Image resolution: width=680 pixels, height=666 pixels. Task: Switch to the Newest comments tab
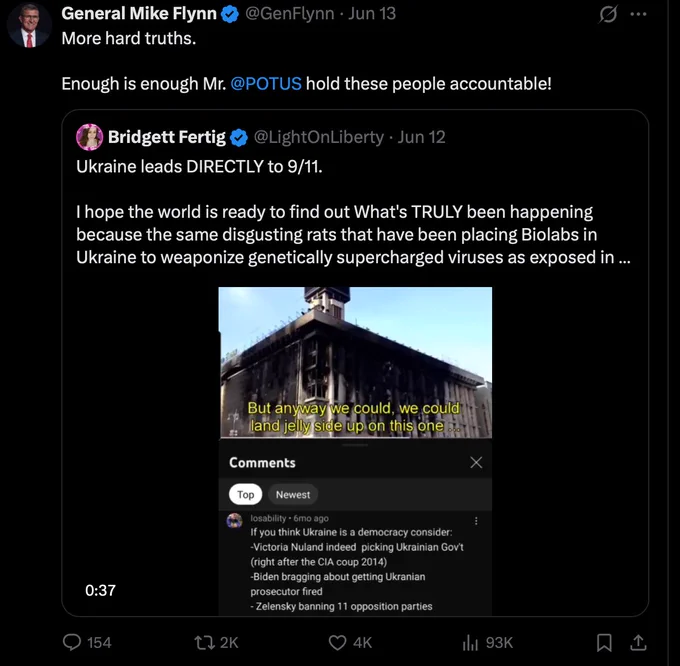pyautogui.click(x=293, y=494)
